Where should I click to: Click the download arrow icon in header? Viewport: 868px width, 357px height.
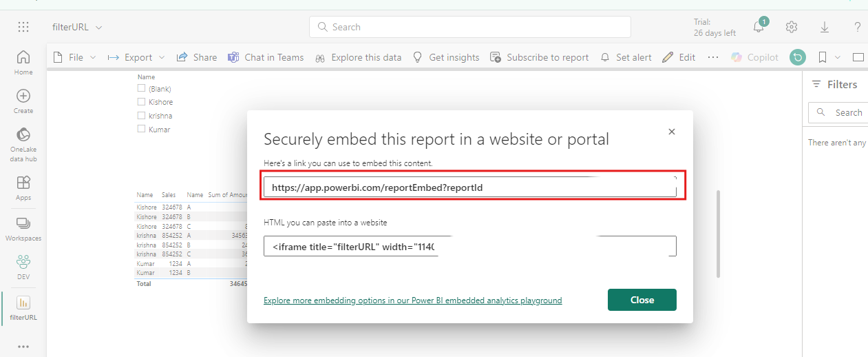pyautogui.click(x=825, y=27)
